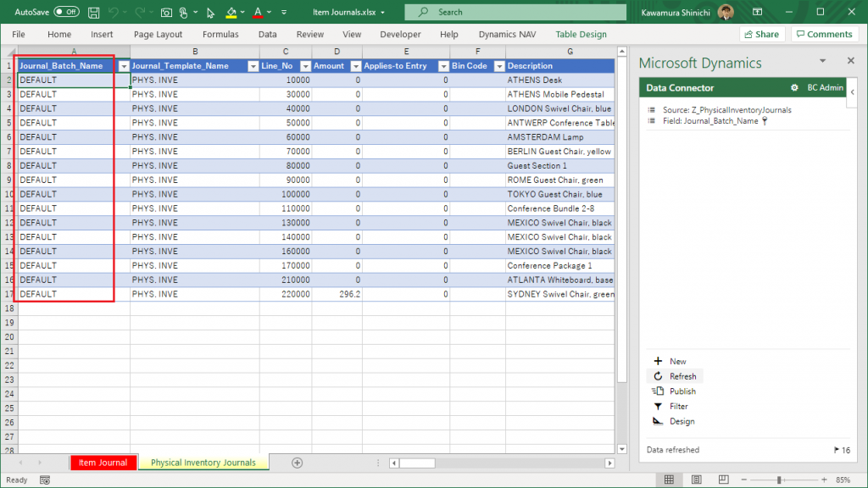Click the zoom in plus button
Viewport: 868px width, 488px height.
[x=824, y=480]
